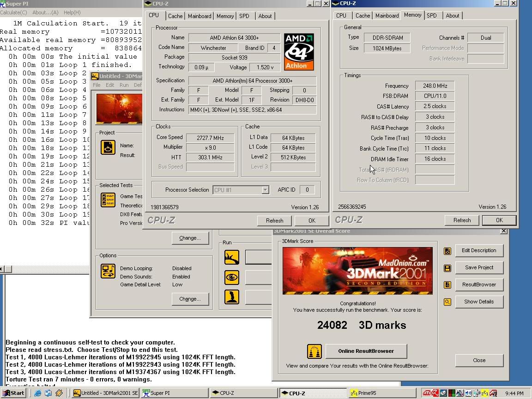Click the eye icon in Run section
The height and width of the screenshot is (399, 532).
pos(232,277)
